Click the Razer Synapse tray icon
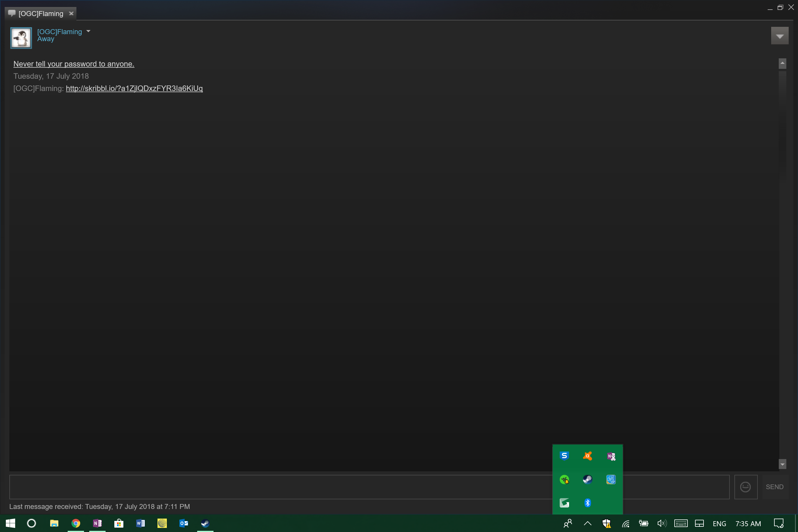This screenshot has width=798, height=532. pyautogui.click(x=564, y=480)
